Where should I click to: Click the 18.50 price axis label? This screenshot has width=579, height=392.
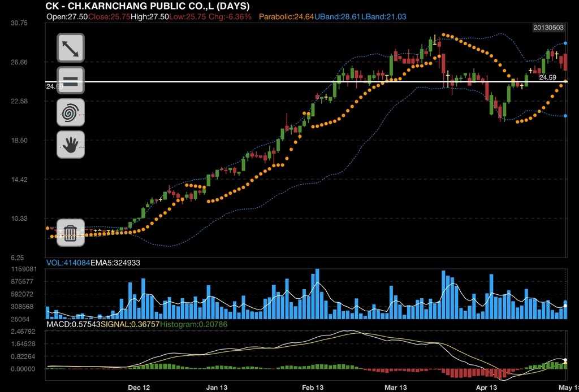(19, 140)
